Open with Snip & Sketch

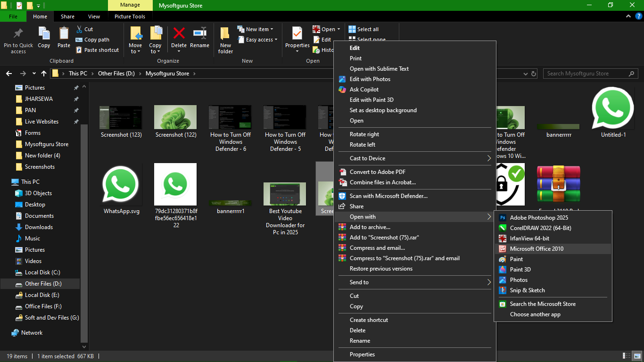coord(553,290)
